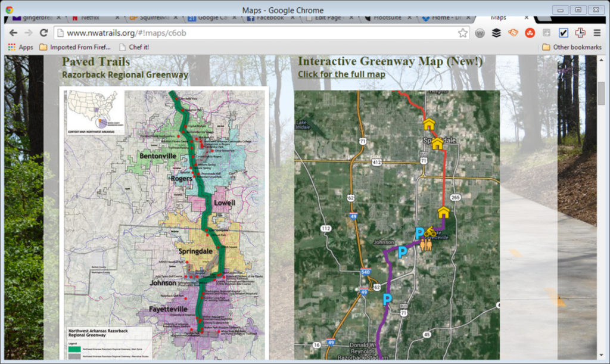Screen dimensions: 610x364
Task: Click the page vertical scrollbar thumb
Action: coord(602,94)
